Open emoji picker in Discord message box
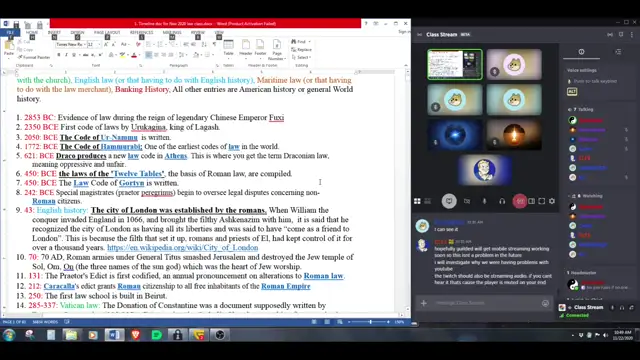Viewport: 640px width, 360px height. 545,303
